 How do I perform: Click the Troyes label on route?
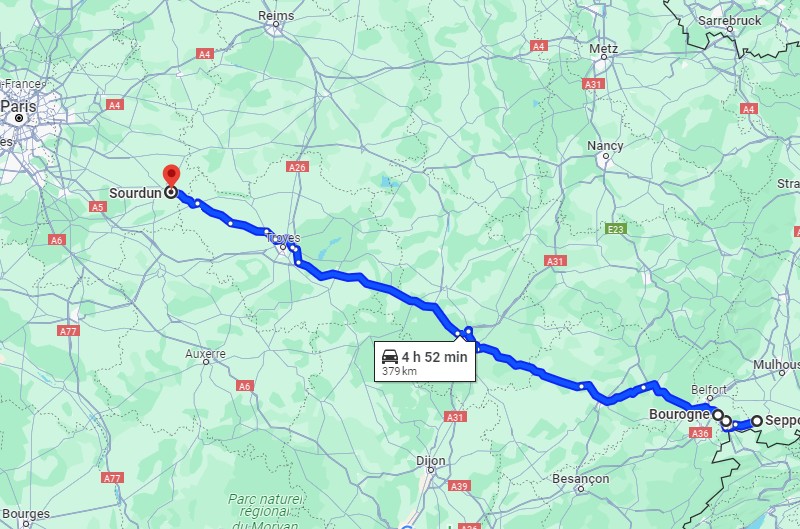pyautogui.click(x=284, y=238)
